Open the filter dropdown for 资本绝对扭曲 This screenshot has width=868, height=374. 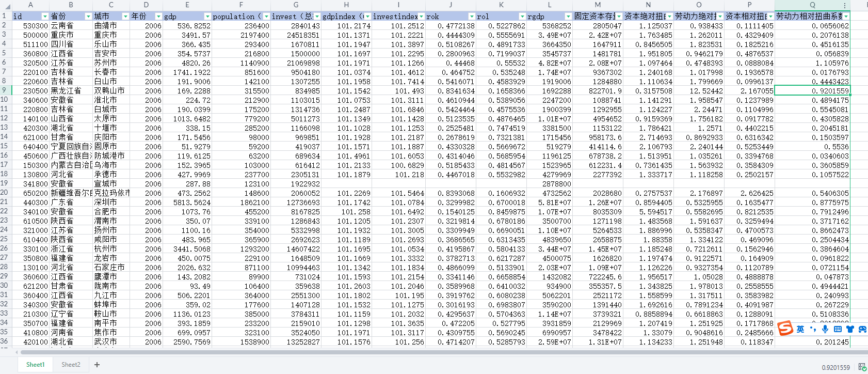point(669,17)
